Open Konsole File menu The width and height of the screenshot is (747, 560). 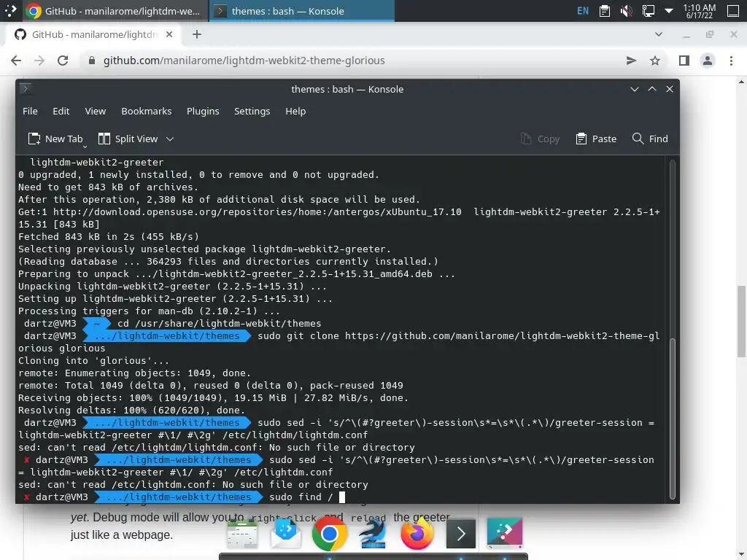tap(30, 111)
